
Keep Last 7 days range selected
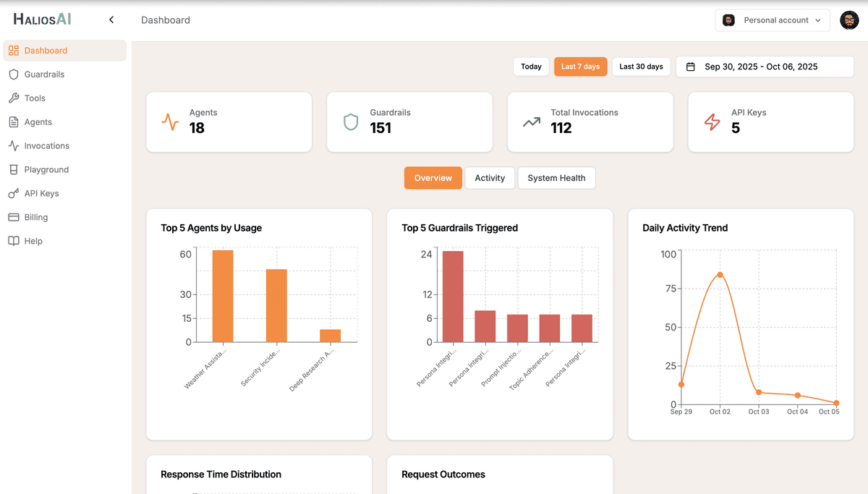pos(580,66)
